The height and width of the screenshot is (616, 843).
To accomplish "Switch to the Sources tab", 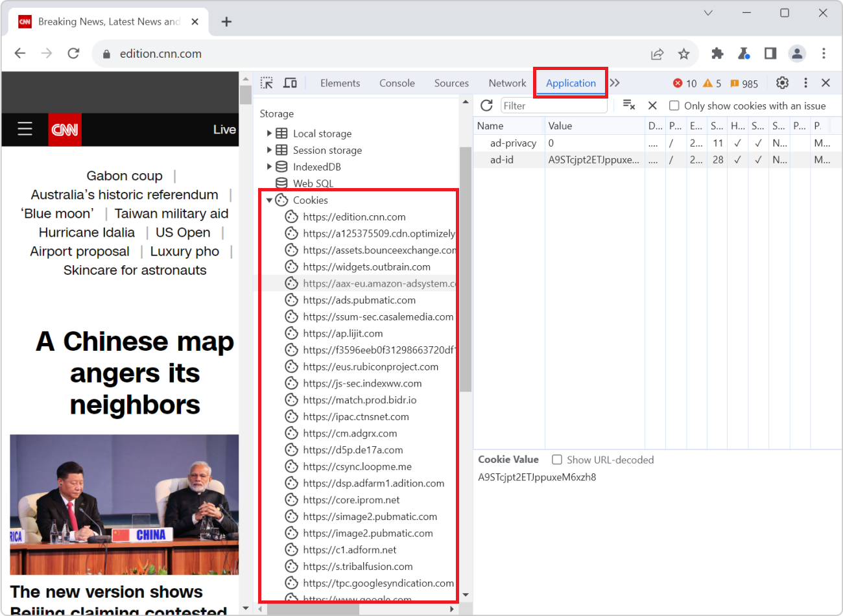I will coord(451,83).
